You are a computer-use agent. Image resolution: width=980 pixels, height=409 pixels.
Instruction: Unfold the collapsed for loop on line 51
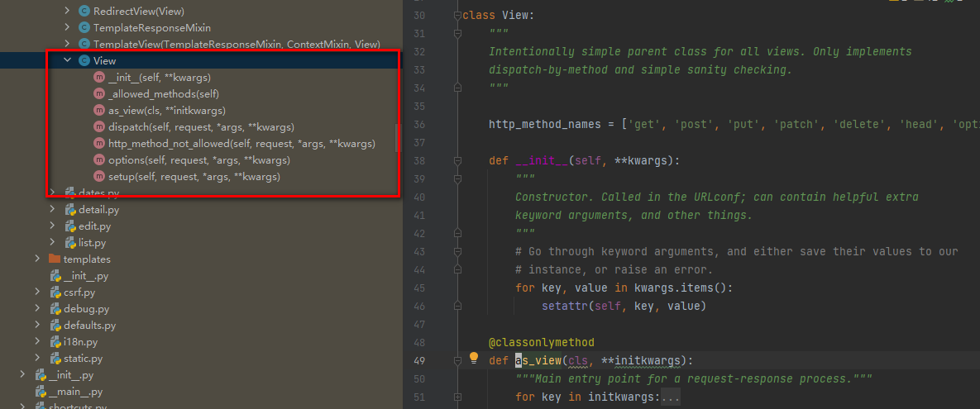[x=457, y=397]
